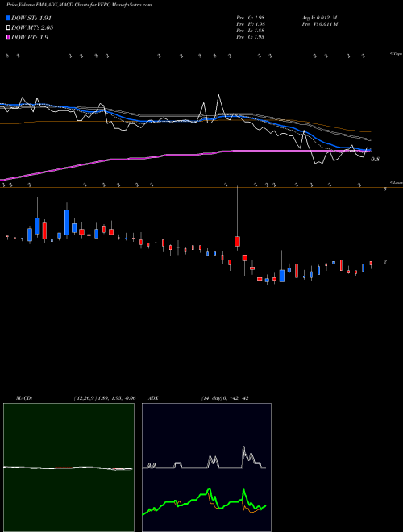Click the MACD (12,26,9) values text
This screenshot has width=403, height=532.
point(105,398)
